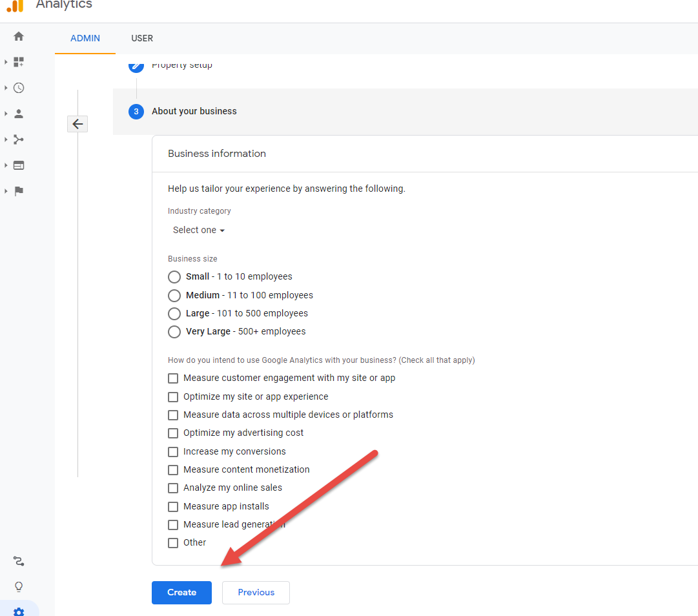Open Audience person icon
The width and height of the screenshot is (698, 616).
[x=19, y=114]
